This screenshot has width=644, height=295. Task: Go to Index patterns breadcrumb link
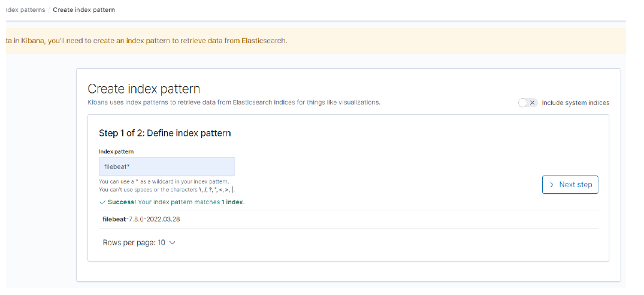(x=26, y=10)
